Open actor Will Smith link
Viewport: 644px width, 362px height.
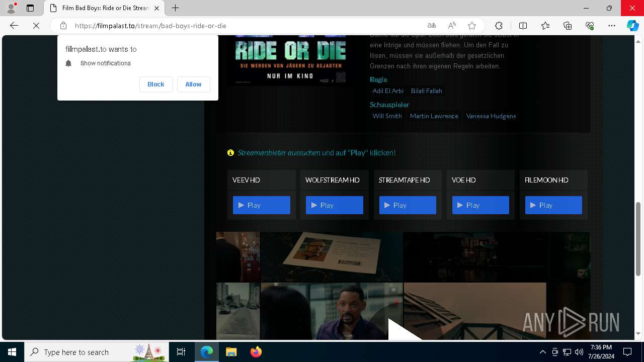387,116
